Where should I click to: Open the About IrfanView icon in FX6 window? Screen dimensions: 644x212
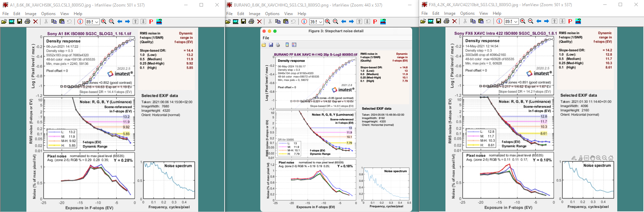pos(578,21)
